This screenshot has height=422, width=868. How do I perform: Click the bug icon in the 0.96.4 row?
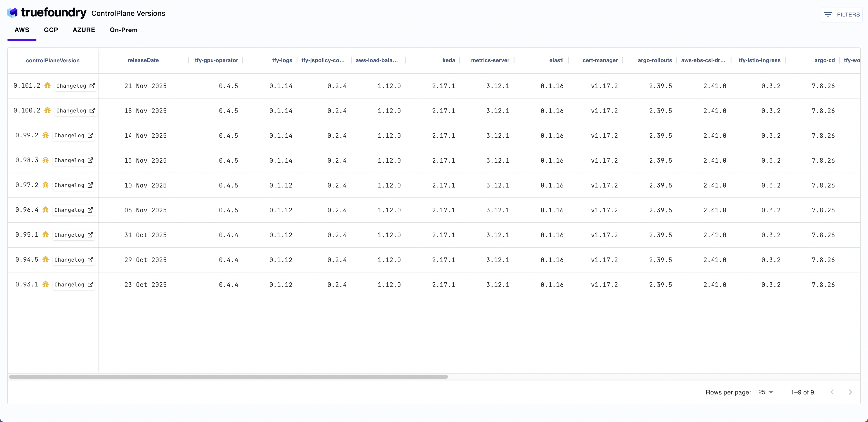(x=45, y=210)
